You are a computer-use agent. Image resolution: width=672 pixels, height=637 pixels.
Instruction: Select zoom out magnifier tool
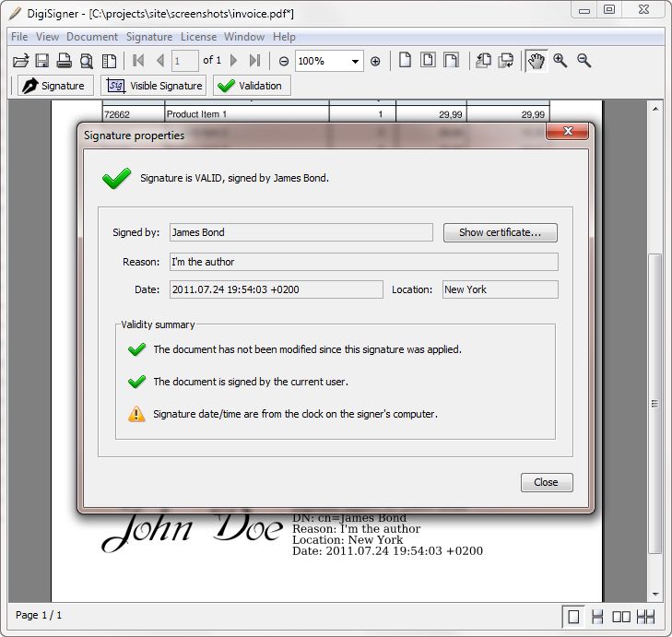(x=584, y=61)
